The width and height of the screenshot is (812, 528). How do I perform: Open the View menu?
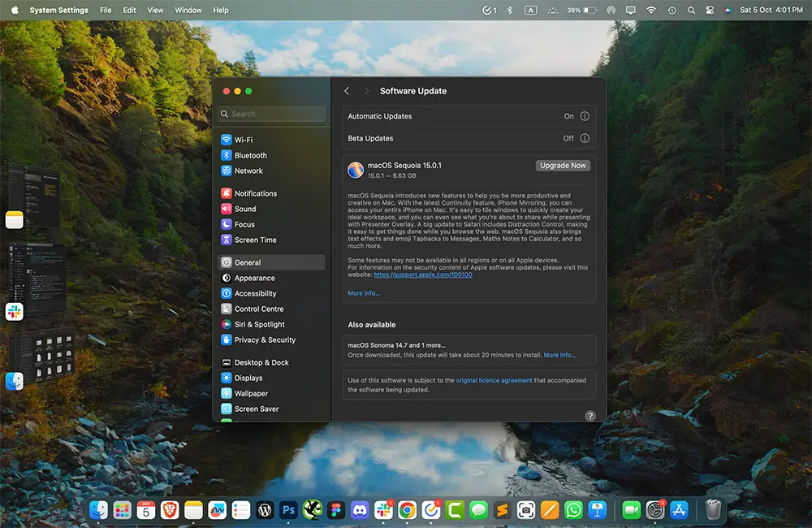point(155,10)
